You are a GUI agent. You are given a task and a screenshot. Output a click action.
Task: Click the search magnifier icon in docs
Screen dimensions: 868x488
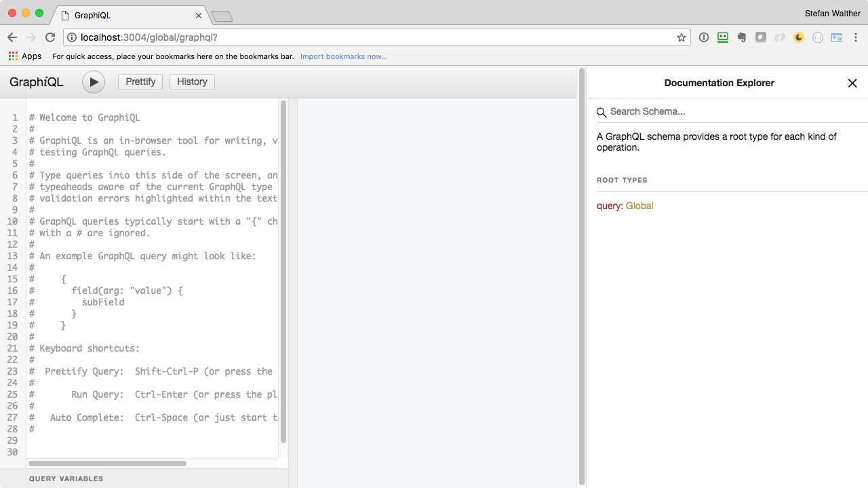(x=601, y=112)
